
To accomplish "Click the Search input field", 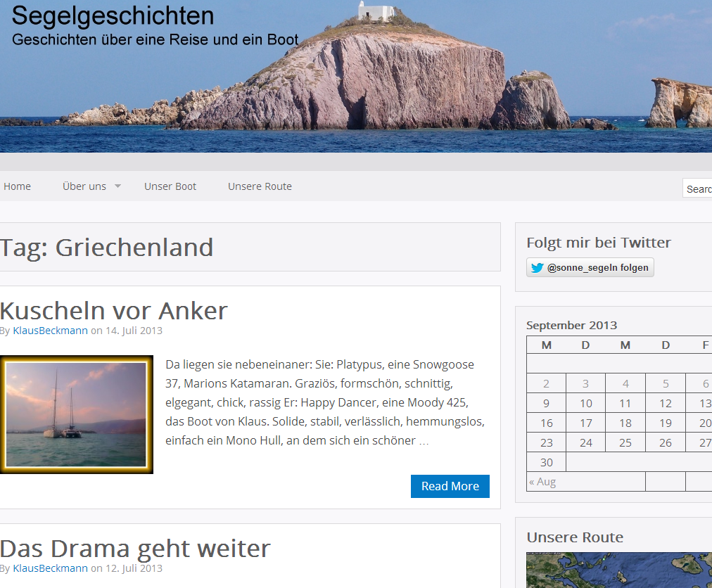I will tap(697, 188).
